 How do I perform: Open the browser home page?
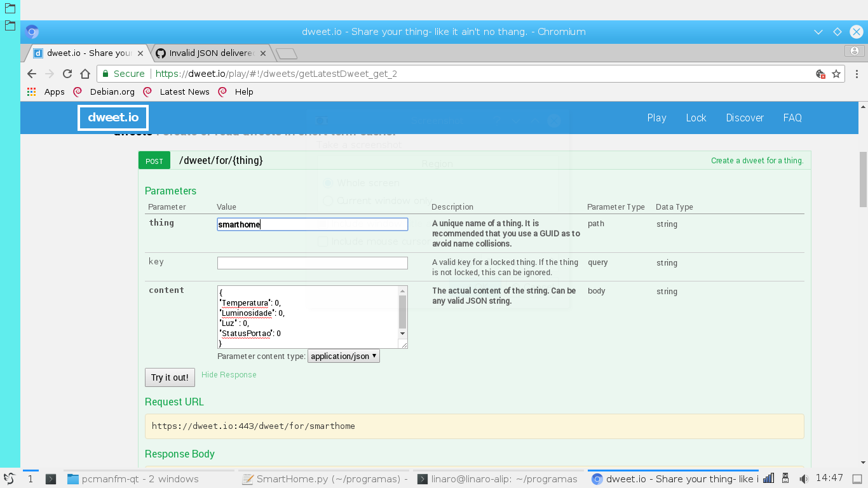coord(85,74)
